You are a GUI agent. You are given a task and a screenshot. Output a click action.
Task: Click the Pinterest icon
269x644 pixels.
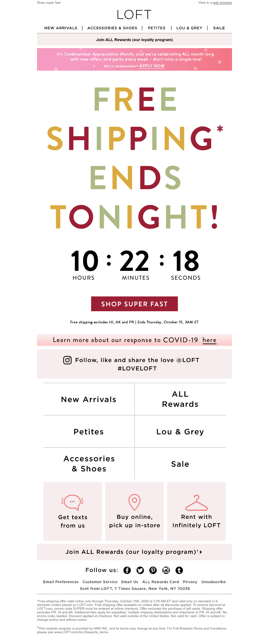[153, 570]
